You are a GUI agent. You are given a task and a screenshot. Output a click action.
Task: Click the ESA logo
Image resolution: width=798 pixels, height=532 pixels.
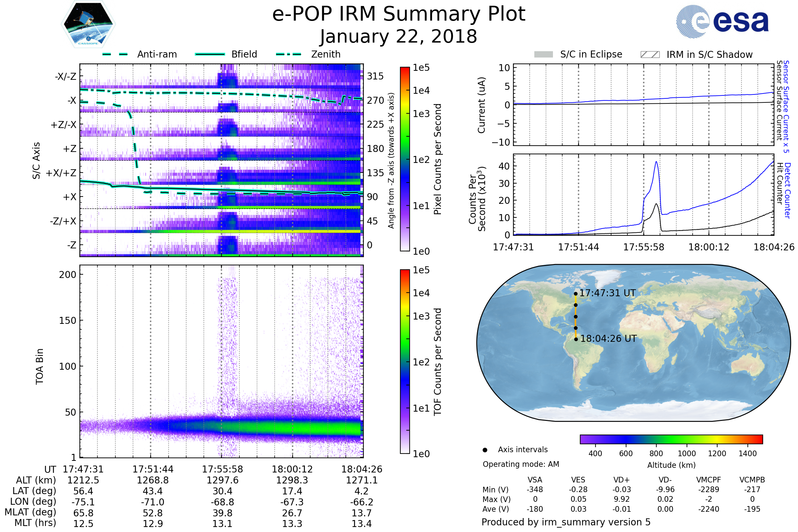coord(722,21)
